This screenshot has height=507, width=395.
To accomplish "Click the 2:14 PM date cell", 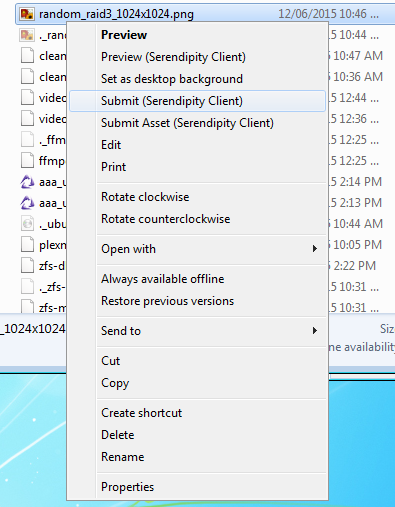I will click(355, 182).
